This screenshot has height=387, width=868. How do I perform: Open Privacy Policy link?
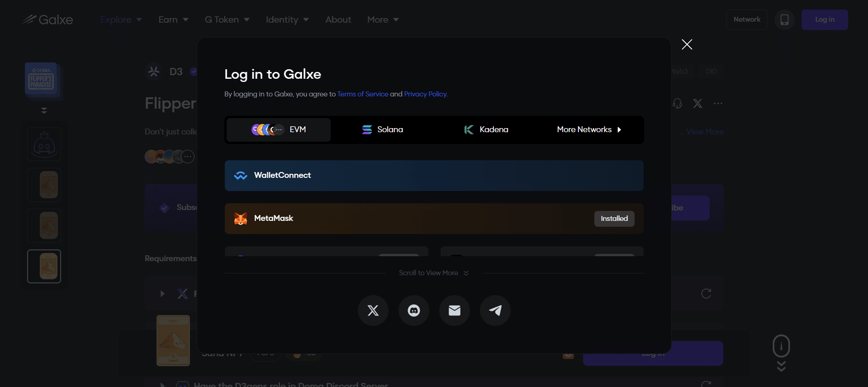(x=426, y=94)
